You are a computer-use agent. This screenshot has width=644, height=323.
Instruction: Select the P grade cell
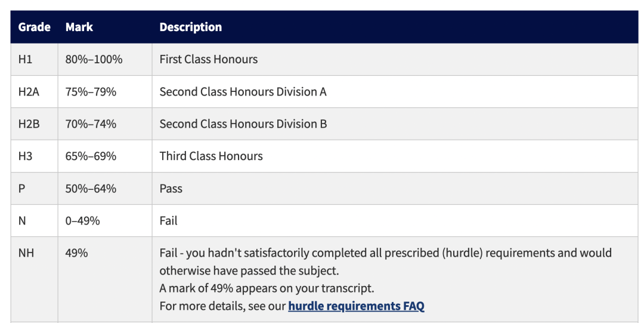pos(35,189)
